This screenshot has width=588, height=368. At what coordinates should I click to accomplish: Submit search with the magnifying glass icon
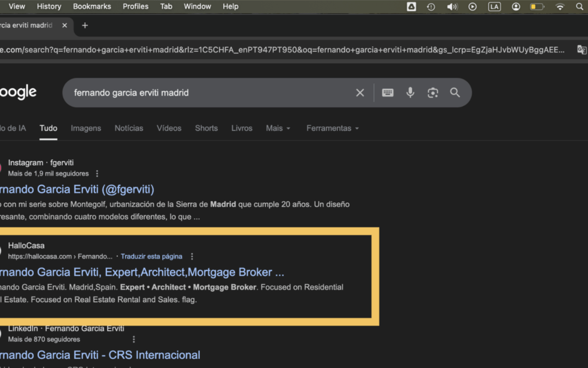click(455, 92)
